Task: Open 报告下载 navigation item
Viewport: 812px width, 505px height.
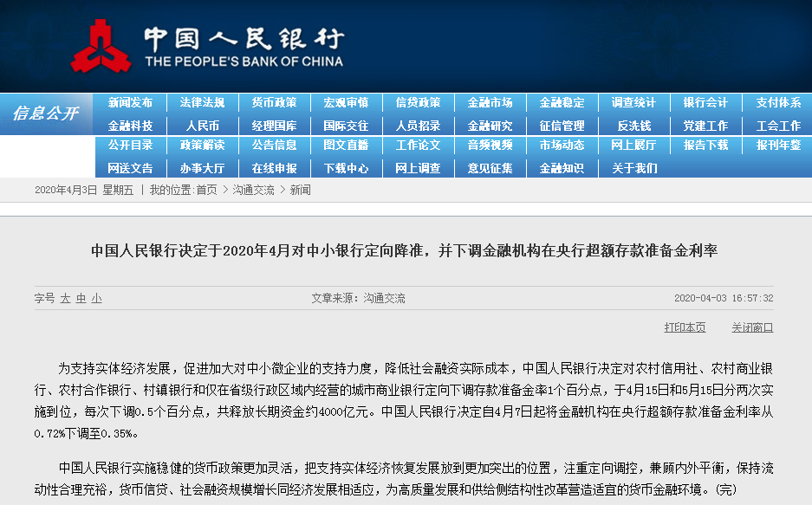Action: point(705,145)
